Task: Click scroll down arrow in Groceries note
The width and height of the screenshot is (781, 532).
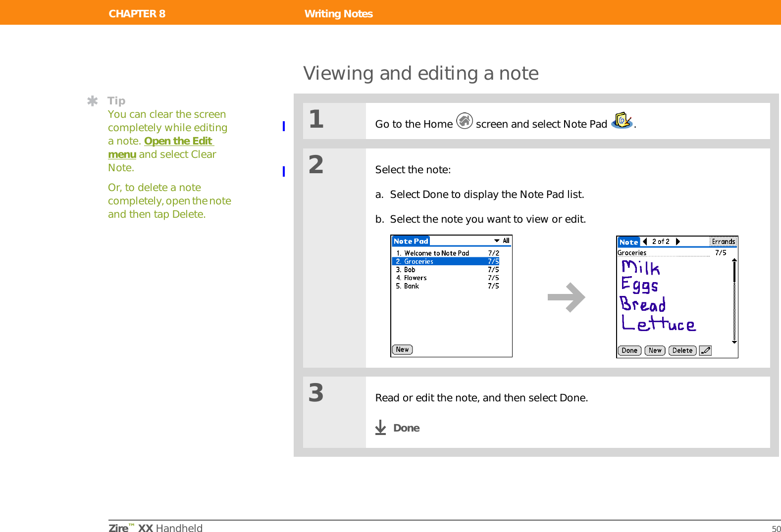Action: click(734, 341)
